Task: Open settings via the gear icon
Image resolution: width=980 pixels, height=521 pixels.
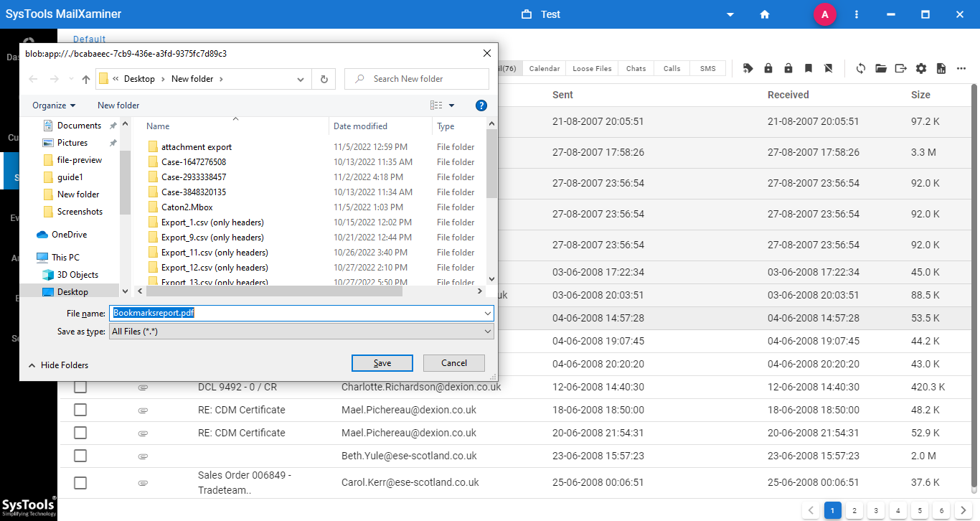Action: click(x=921, y=68)
